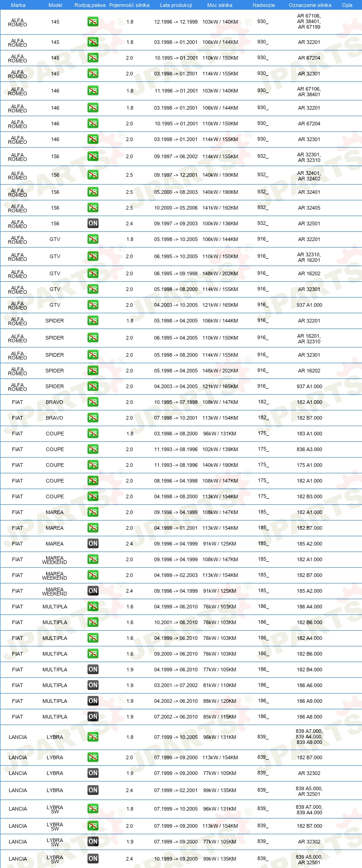
Task: Select the date range 03.2001 -> 07.2002
Action: [x=176, y=685]
